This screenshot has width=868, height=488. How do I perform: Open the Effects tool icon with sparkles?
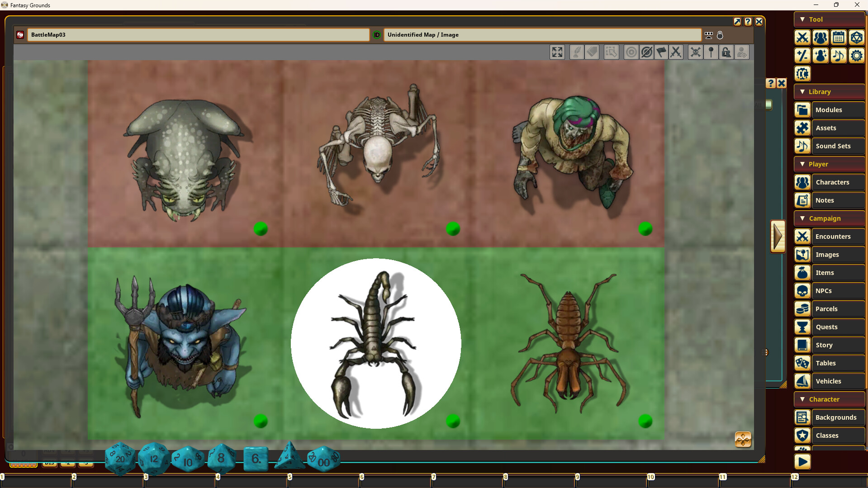[x=821, y=56]
